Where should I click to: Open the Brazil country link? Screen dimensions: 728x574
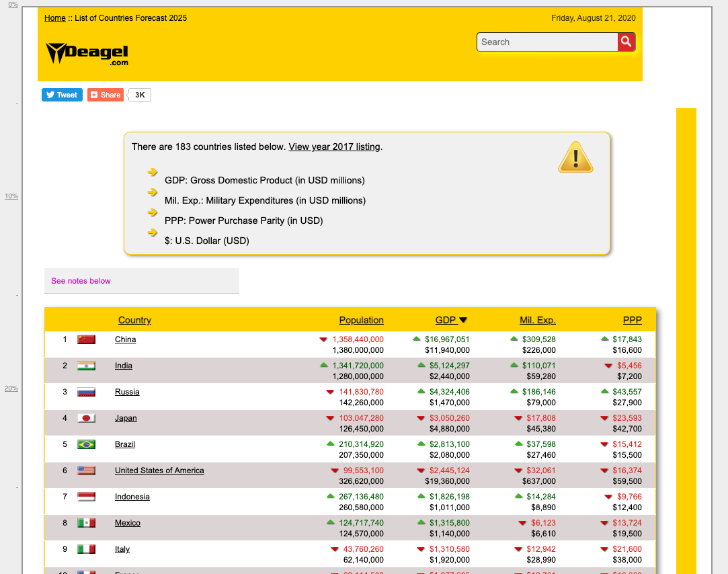[125, 444]
